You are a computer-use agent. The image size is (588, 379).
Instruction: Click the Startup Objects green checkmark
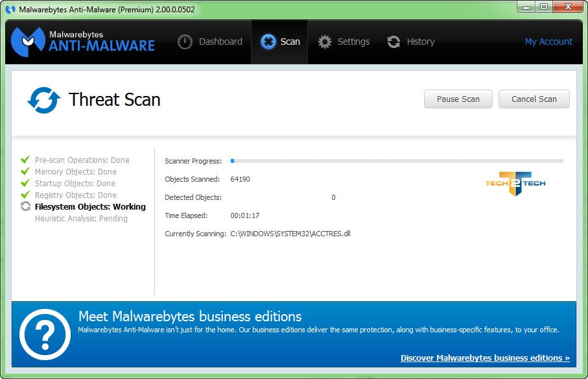(25, 183)
